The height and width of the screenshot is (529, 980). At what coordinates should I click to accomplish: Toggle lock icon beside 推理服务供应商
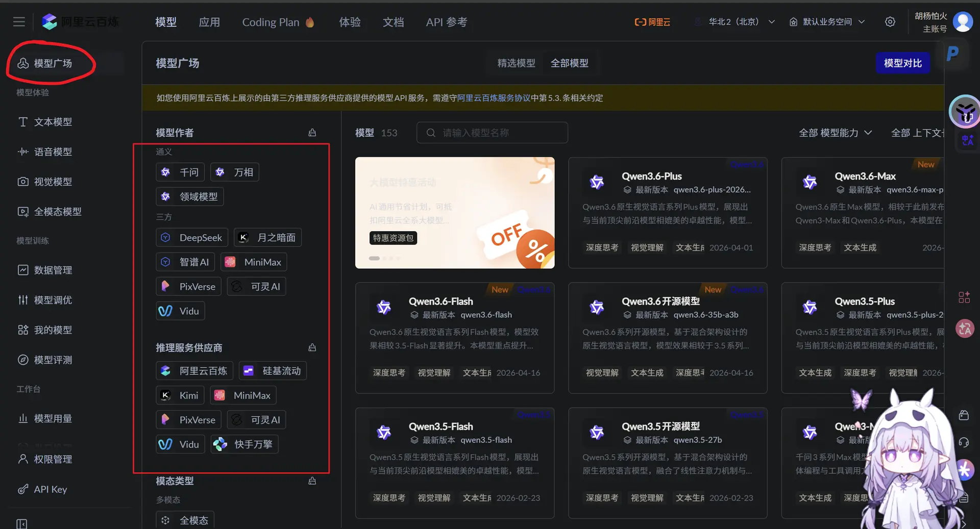pyautogui.click(x=312, y=347)
